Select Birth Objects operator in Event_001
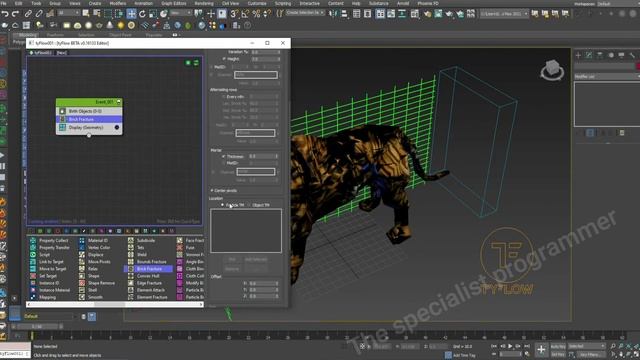 pyautogui.click(x=89, y=111)
